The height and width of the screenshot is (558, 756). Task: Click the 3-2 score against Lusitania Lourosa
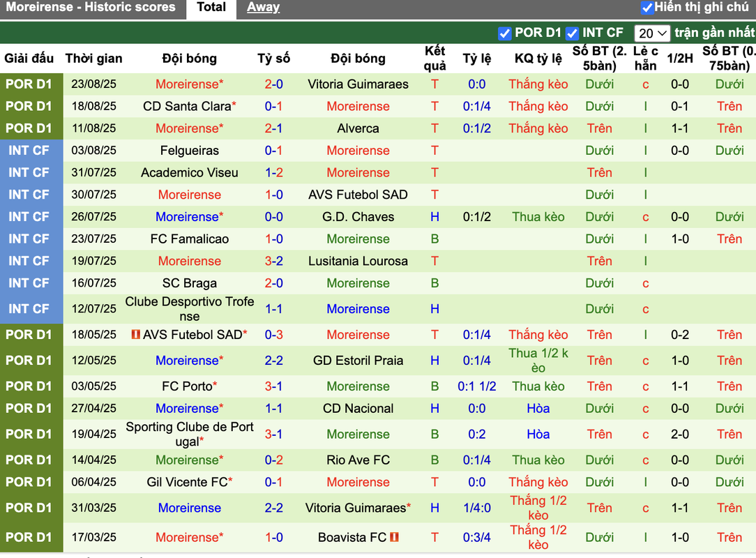pos(274,262)
